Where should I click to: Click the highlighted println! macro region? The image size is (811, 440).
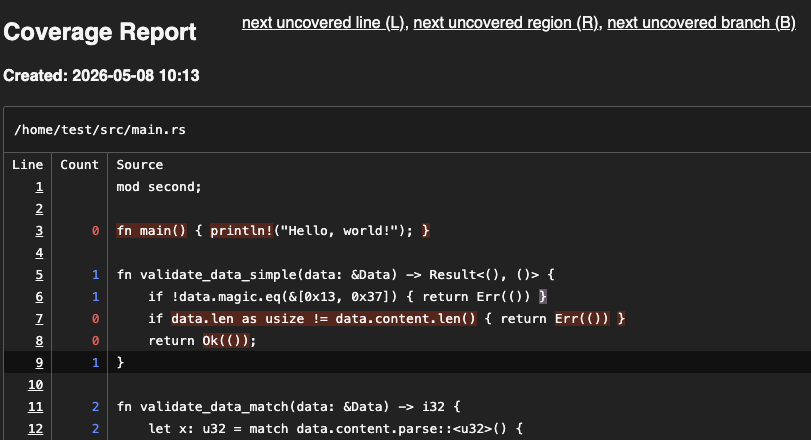pos(242,231)
